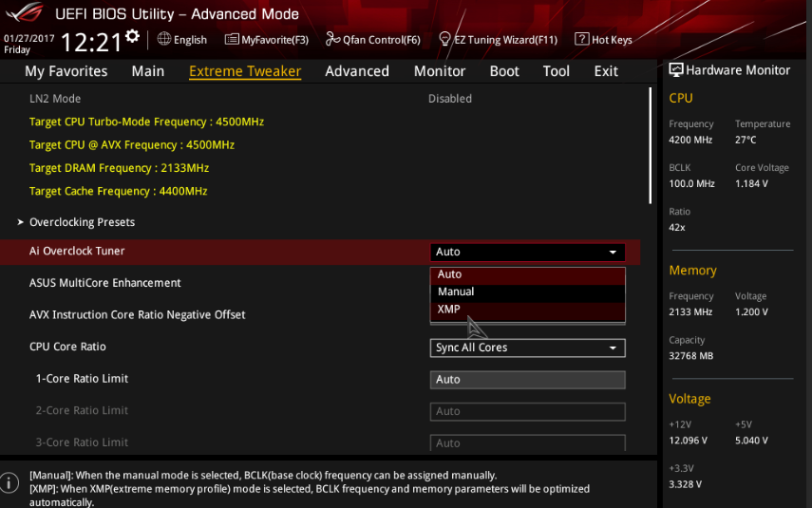Switch to the Tool tab
This screenshot has height=508, width=812.
point(556,71)
